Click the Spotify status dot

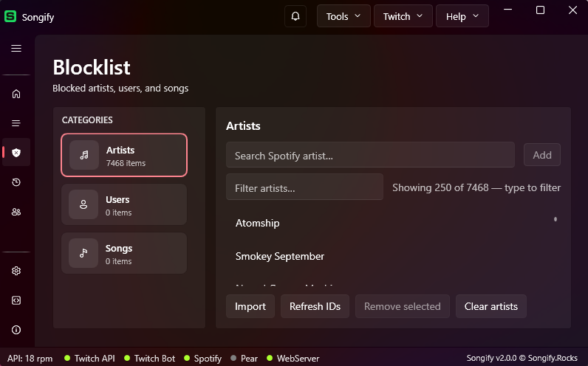187,358
